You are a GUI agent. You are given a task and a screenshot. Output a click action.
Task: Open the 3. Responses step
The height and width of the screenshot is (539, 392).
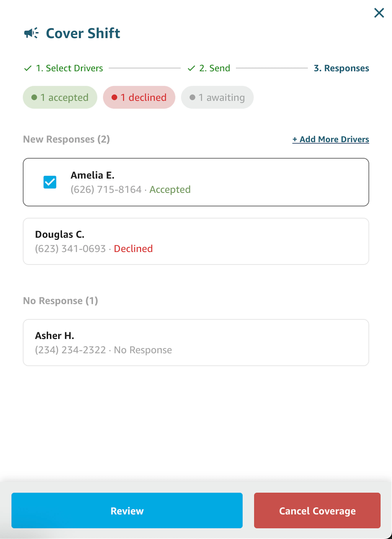click(341, 68)
